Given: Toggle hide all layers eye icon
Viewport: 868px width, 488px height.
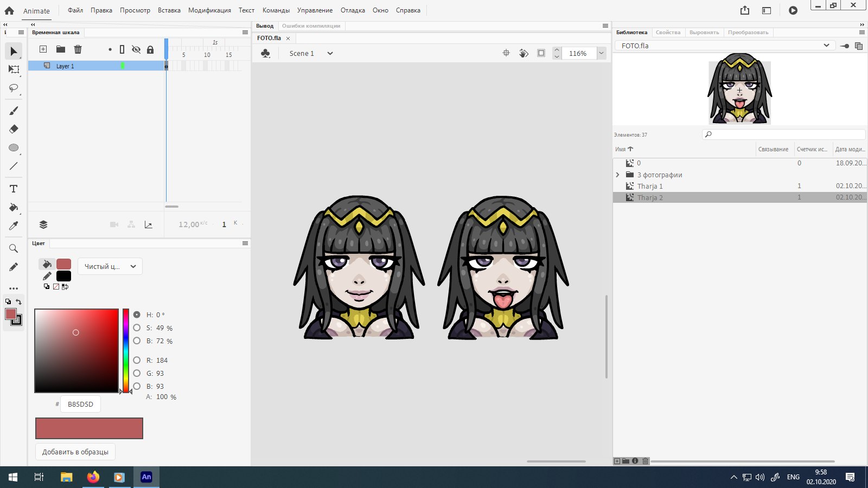Looking at the screenshot, I should coord(136,49).
